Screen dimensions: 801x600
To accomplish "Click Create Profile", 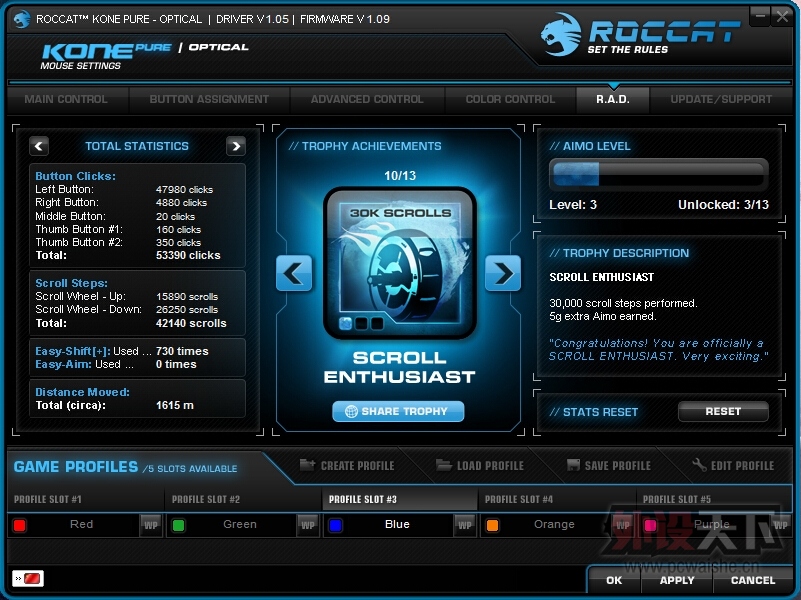I will [347, 465].
